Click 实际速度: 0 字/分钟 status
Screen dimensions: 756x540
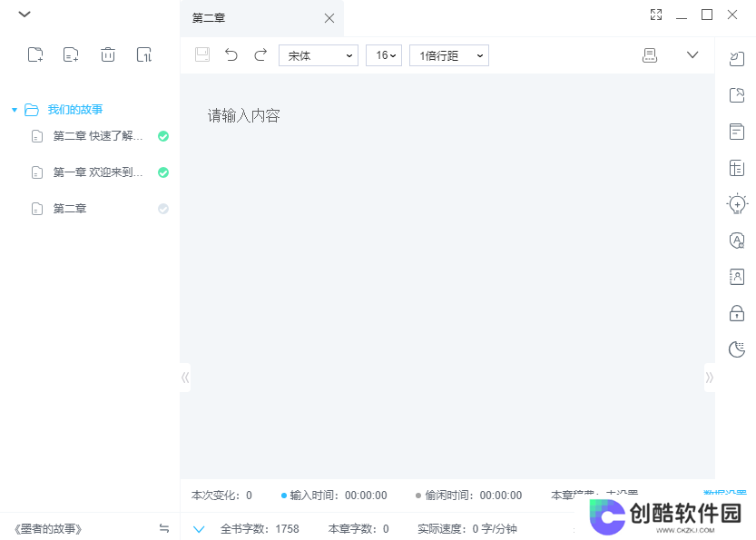tap(467, 529)
